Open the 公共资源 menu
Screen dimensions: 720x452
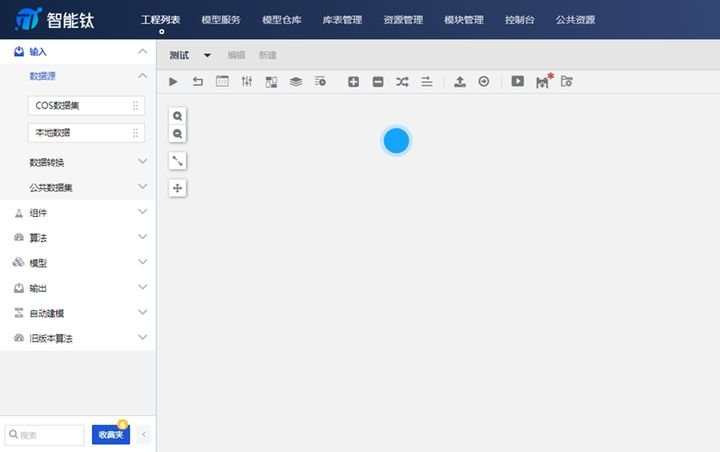576,20
